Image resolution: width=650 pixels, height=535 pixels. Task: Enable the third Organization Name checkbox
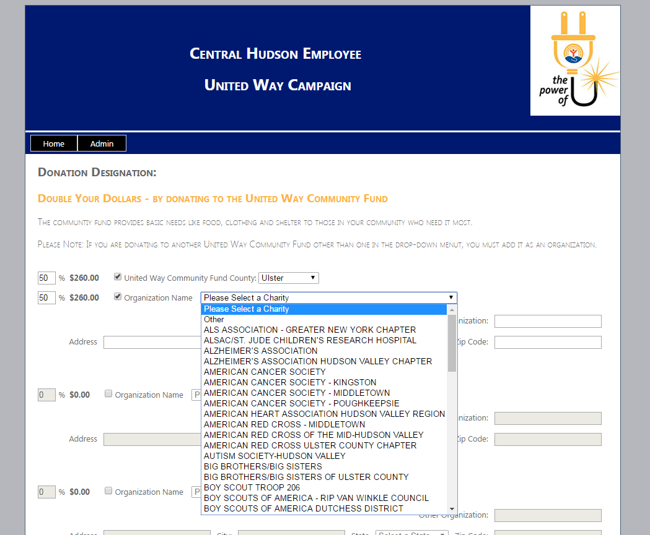click(108, 491)
